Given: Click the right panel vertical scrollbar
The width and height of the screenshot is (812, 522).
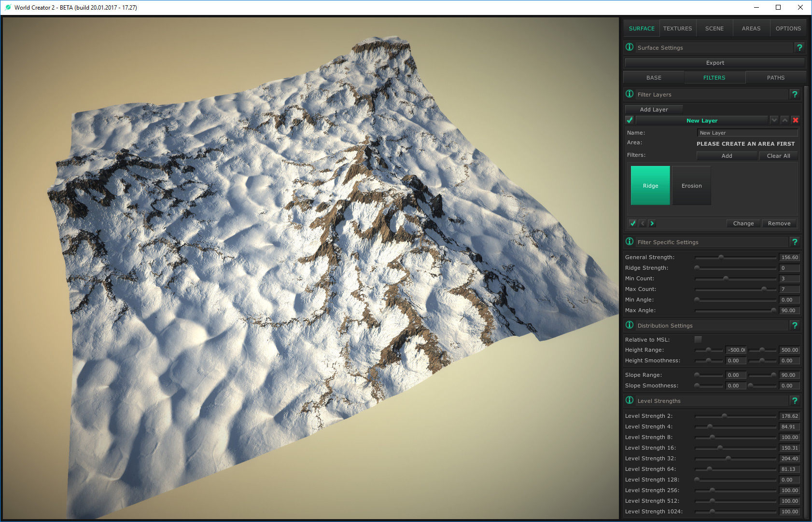Looking at the screenshot, I should 806,302.
